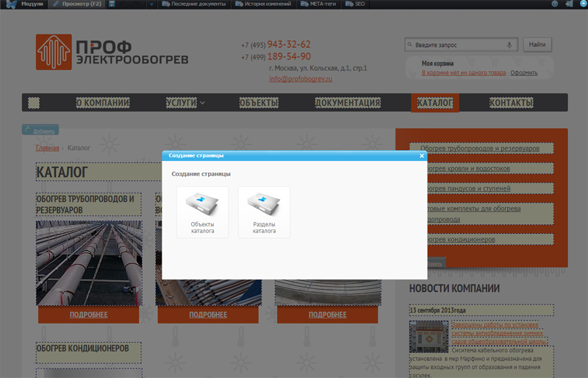The height and width of the screenshot is (378, 588).
Task: Open the Документация menu item
Action: [348, 103]
